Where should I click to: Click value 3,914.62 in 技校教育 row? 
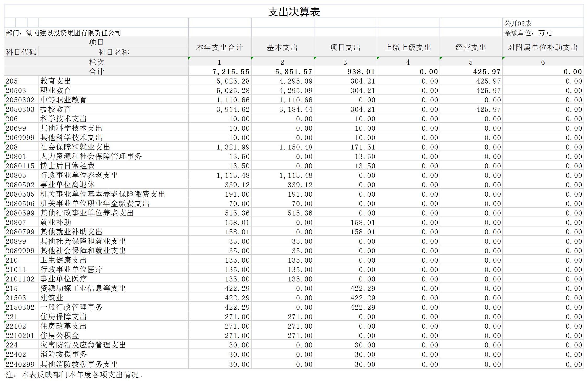click(x=220, y=109)
